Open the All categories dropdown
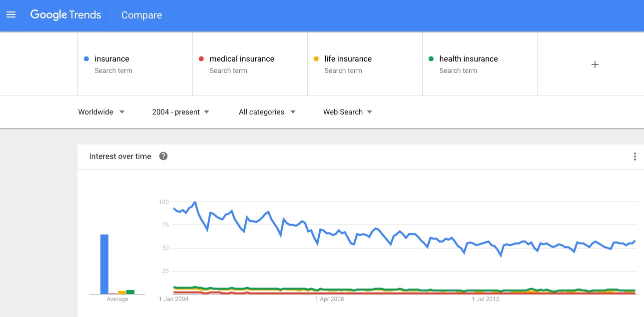The height and width of the screenshot is (317, 644). coord(267,112)
